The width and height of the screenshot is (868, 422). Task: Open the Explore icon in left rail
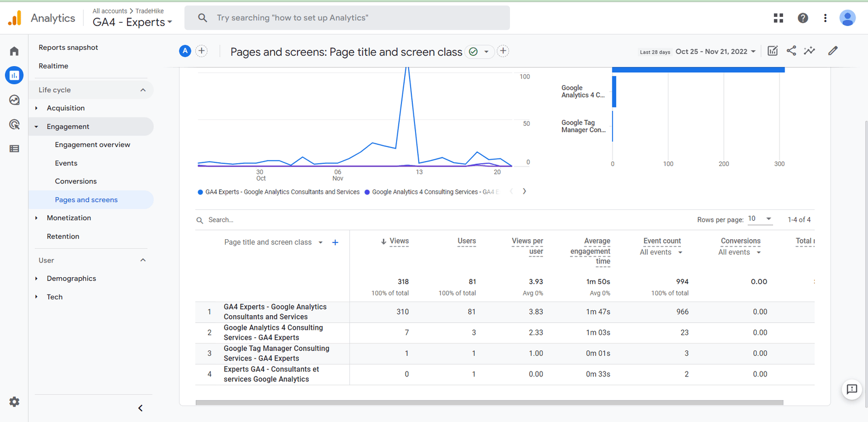14,100
